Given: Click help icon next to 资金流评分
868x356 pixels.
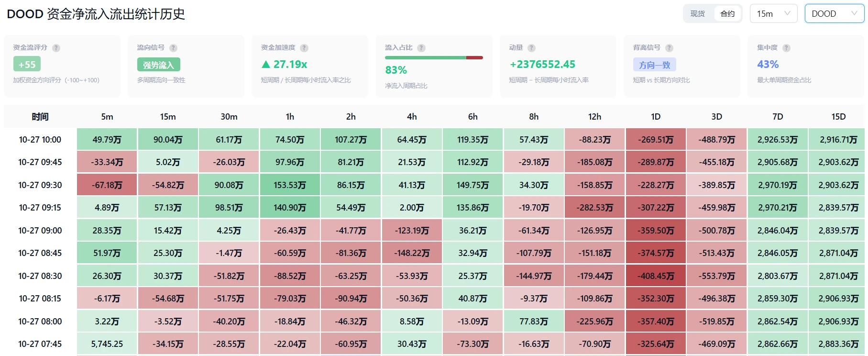Looking at the screenshot, I should coord(56,48).
